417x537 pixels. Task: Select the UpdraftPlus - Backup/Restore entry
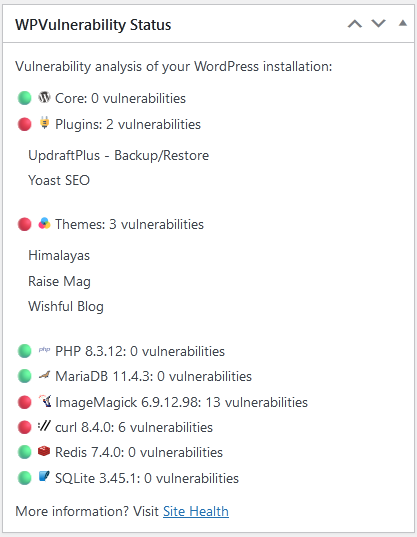[118, 155]
